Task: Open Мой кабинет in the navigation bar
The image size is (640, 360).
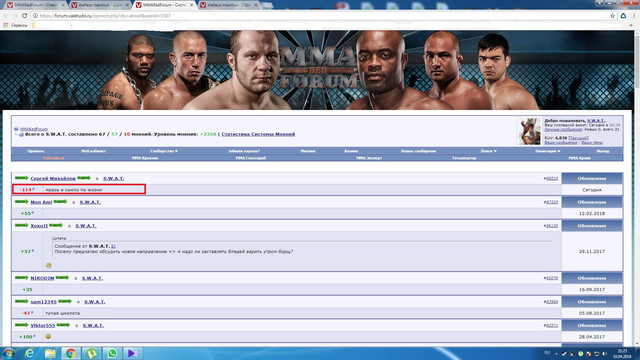Action: pyautogui.click(x=93, y=151)
